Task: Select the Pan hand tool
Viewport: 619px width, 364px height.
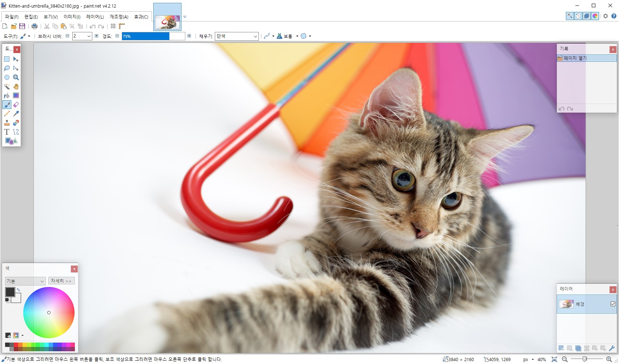Action: 16,86
